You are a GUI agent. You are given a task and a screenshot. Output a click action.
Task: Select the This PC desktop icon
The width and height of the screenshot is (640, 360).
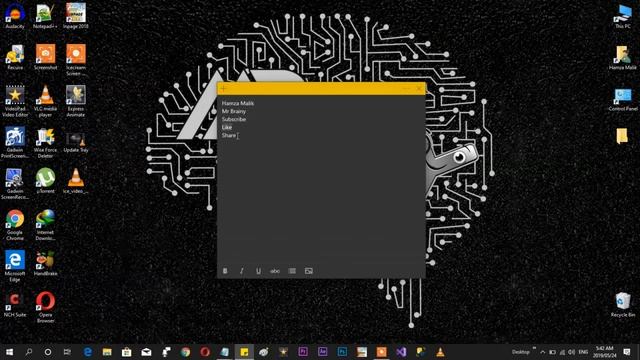coord(622,16)
